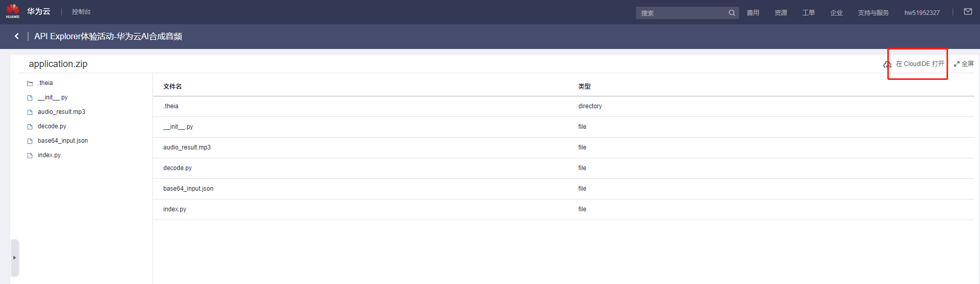Image resolution: width=980 pixels, height=284 pixels.
Task: Select index.py in the file tree
Action: (49, 155)
